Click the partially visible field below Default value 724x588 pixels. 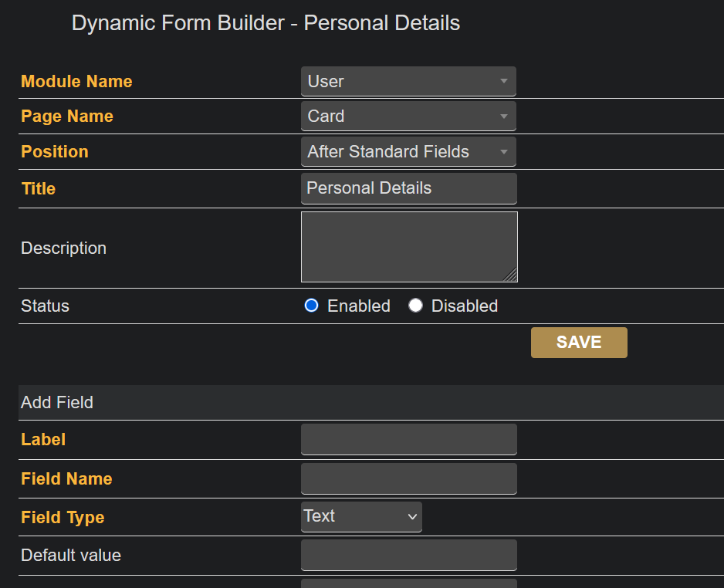pyautogui.click(x=408, y=583)
